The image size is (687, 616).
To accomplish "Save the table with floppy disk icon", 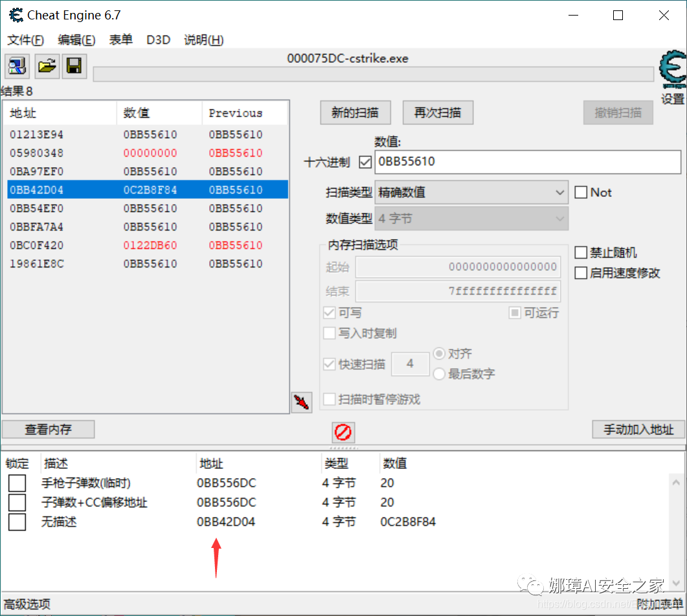I will 74,66.
